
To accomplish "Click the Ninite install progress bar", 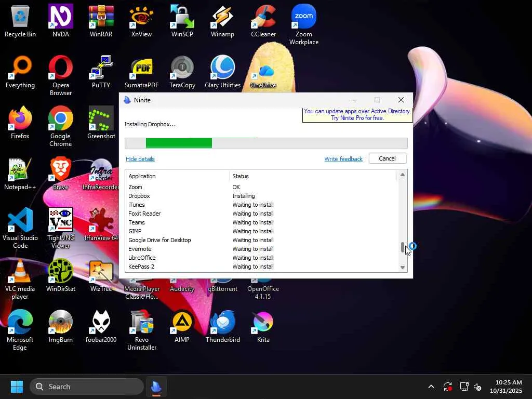I will [x=266, y=143].
